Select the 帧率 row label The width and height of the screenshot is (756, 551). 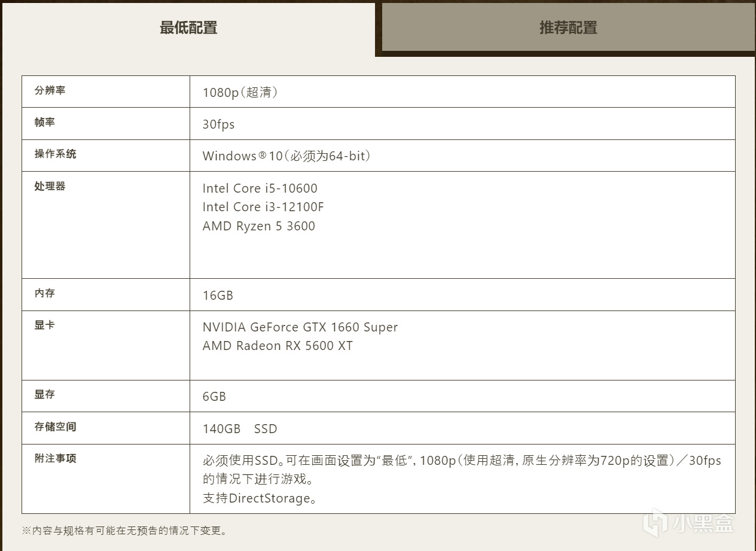point(45,122)
